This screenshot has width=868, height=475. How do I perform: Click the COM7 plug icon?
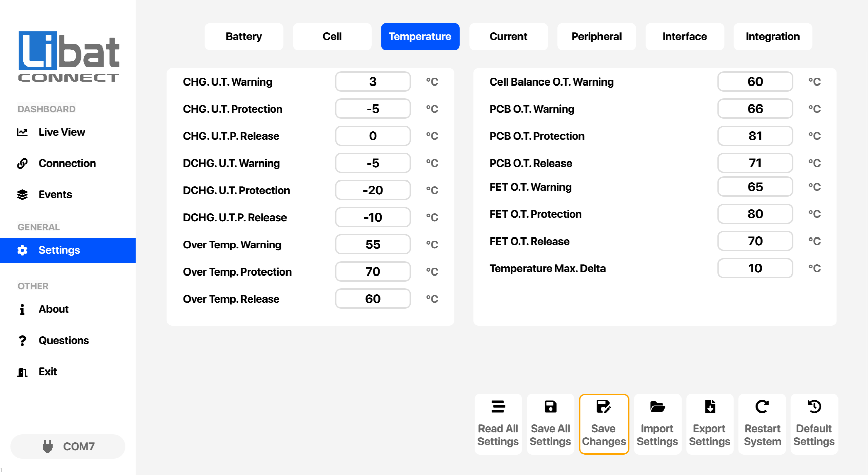[48, 446]
